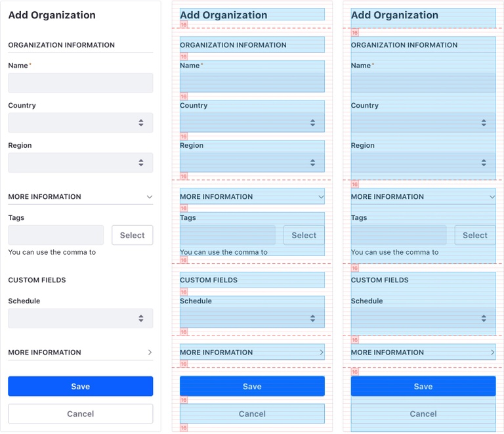504x434 pixels.
Task: Click the Cancel button in left form
Action: click(x=80, y=414)
